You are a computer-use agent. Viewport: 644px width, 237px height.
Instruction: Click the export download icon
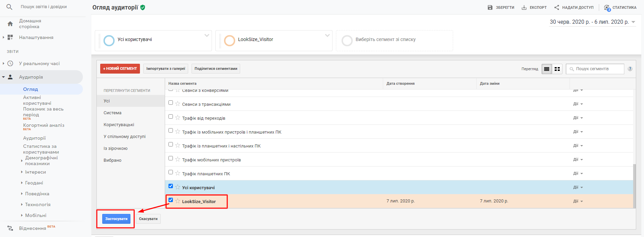tap(524, 7)
